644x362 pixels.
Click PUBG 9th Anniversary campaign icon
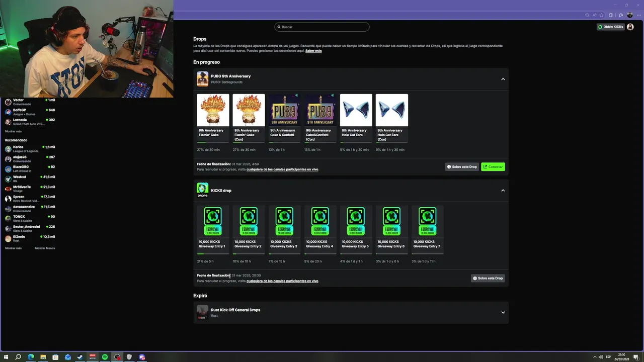(202, 79)
